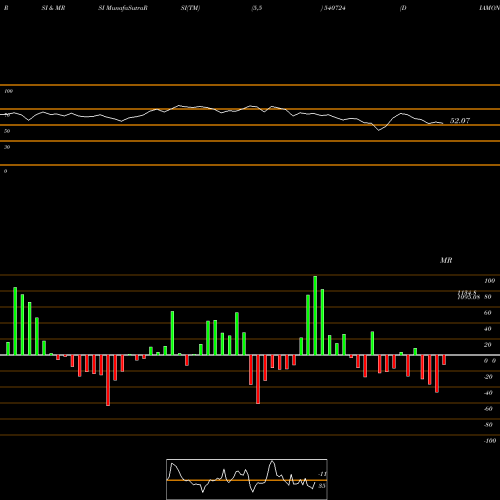Click the 100 label on MR axis

pos(489,281)
